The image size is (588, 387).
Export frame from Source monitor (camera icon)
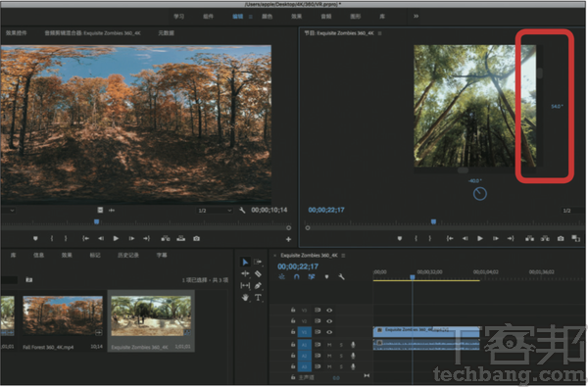[x=196, y=238]
